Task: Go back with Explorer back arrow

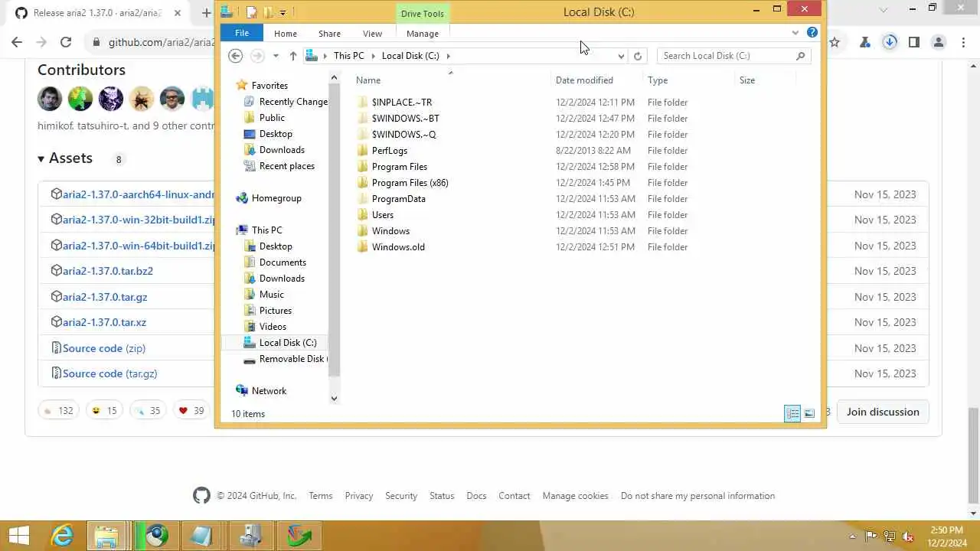Action: point(236,56)
